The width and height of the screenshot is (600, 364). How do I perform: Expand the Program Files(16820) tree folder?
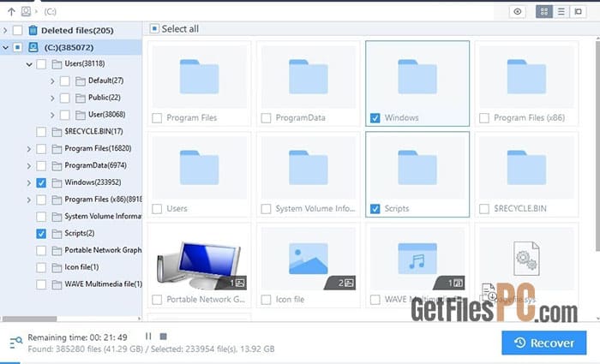tap(28, 149)
